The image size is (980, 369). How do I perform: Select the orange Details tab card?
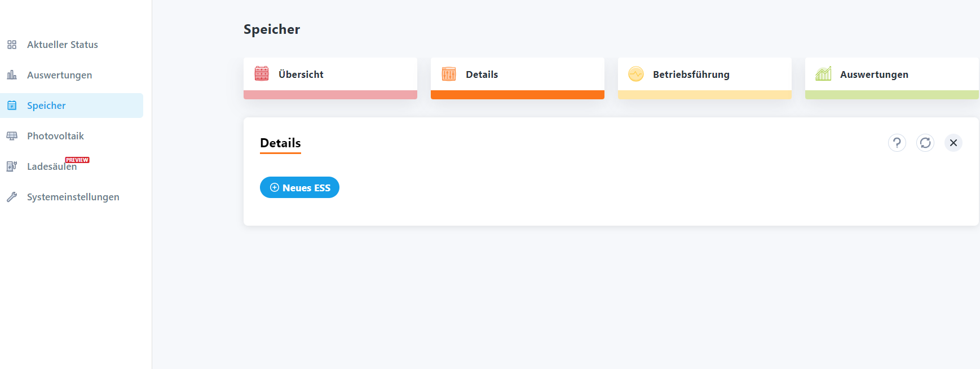(517, 74)
